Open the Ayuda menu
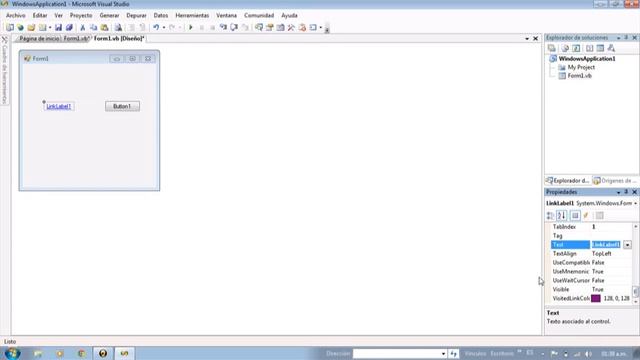 tap(289, 16)
